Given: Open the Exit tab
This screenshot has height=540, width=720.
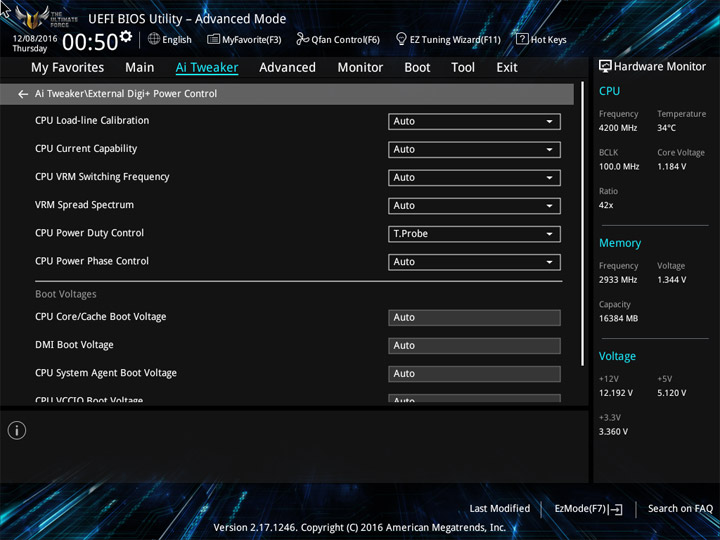Looking at the screenshot, I should (507, 68).
